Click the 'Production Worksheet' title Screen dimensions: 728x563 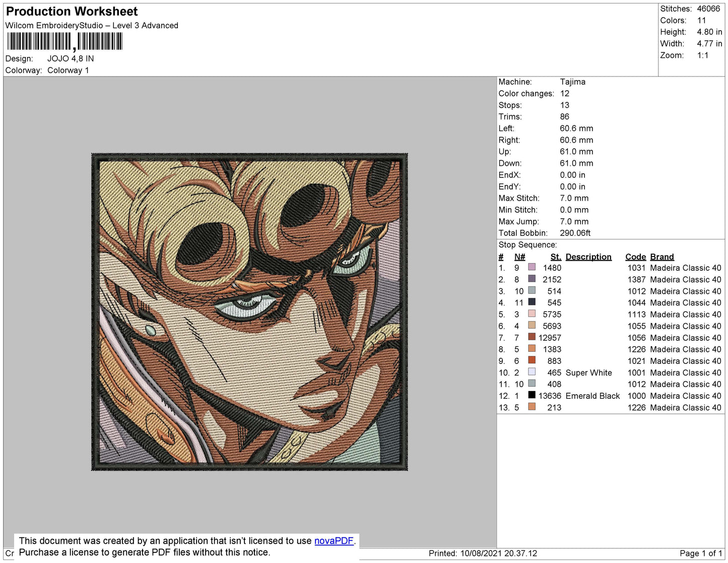click(x=72, y=12)
